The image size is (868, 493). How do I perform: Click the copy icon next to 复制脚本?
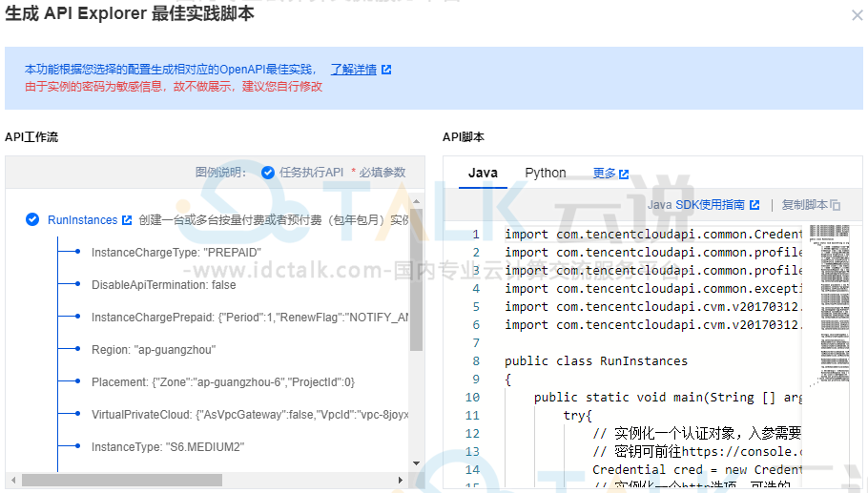coord(836,205)
